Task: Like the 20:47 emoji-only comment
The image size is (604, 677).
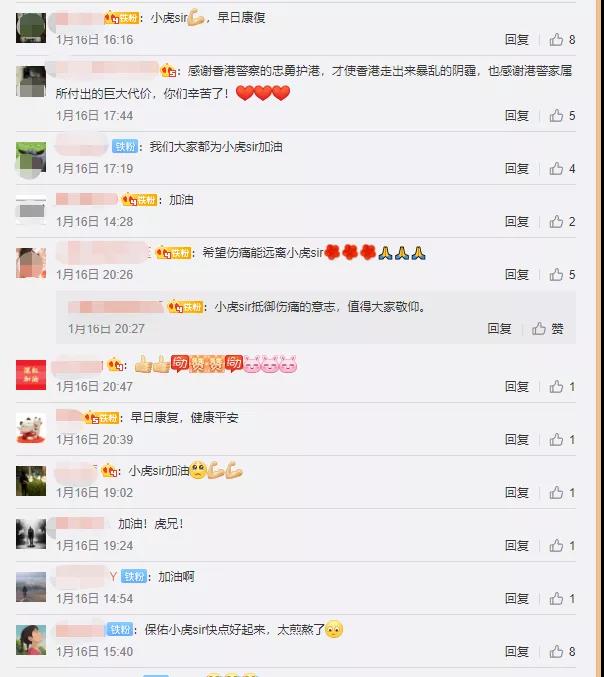Action: tap(562, 387)
